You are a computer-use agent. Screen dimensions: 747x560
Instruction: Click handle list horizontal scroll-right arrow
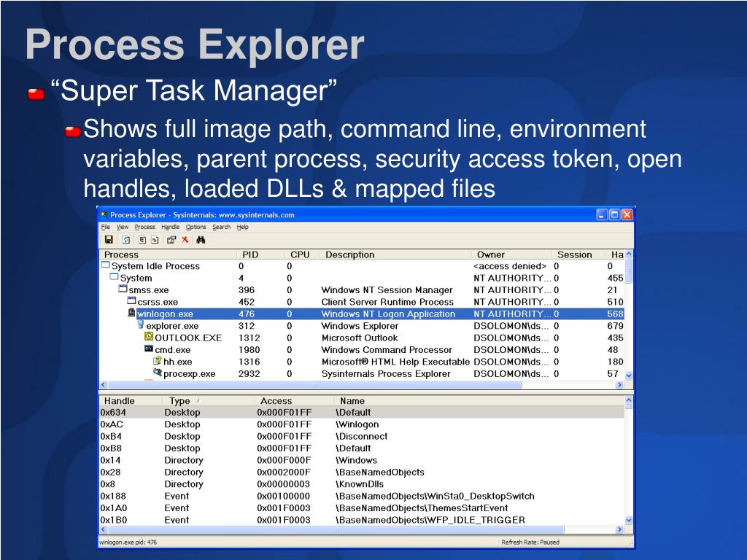619,529
